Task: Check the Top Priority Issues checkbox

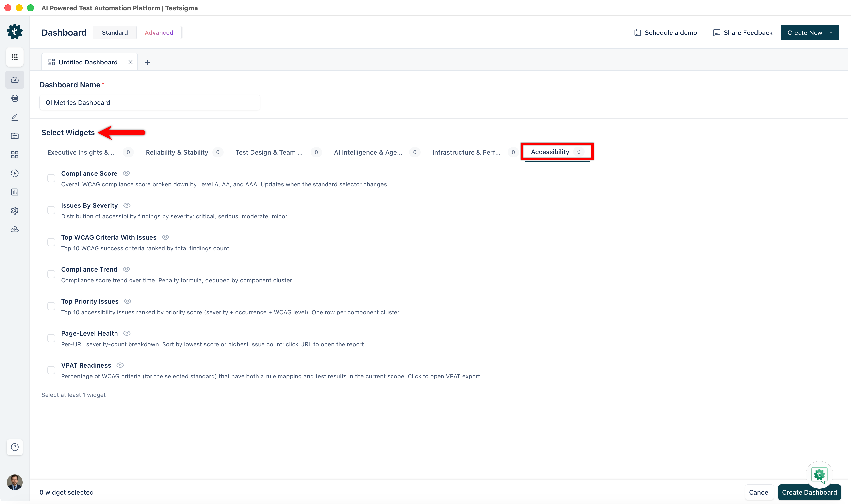Action: pos(51,306)
